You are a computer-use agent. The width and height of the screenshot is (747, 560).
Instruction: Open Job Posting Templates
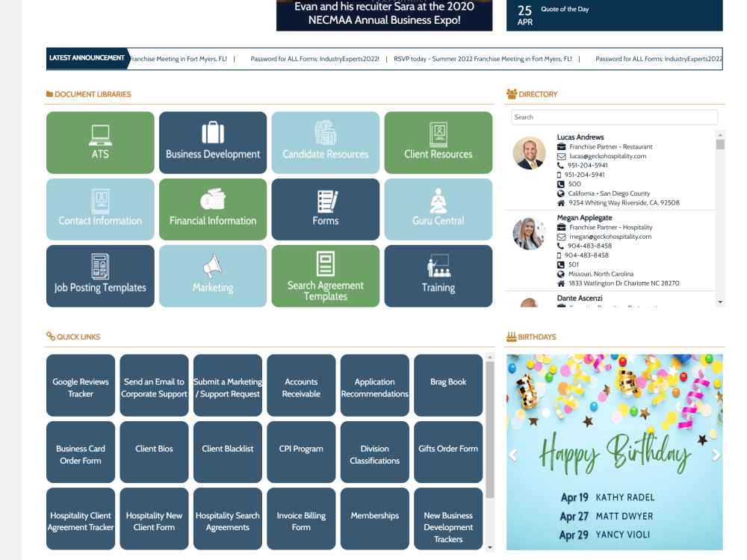(x=100, y=276)
